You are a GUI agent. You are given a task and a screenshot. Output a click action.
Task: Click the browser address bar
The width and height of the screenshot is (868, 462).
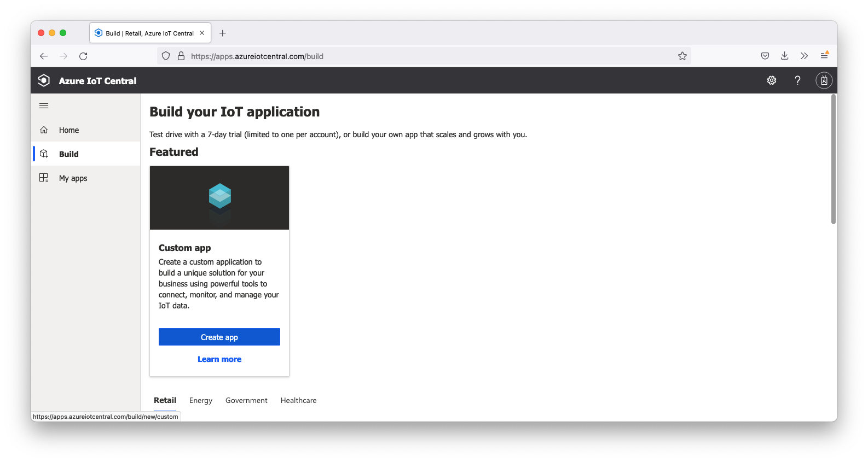pos(427,56)
